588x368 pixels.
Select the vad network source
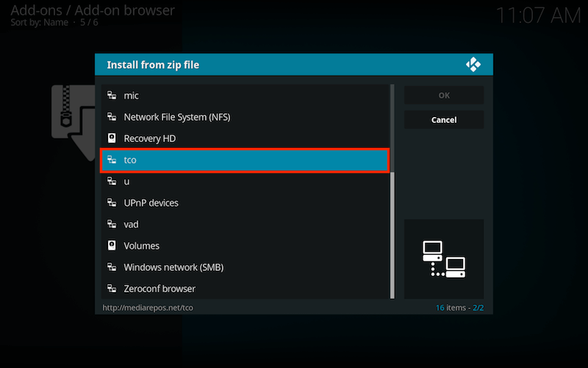[245, 224]
